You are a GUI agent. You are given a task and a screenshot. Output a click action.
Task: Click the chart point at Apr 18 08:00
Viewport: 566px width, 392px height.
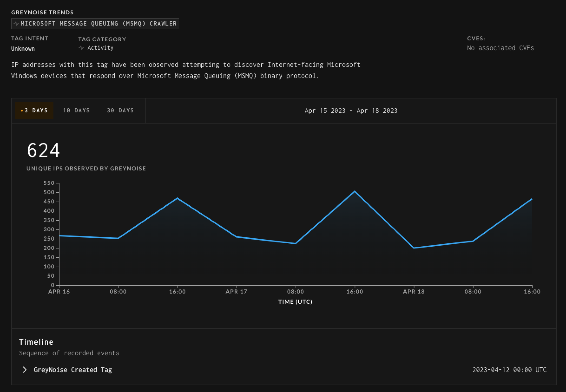(473, 241)
